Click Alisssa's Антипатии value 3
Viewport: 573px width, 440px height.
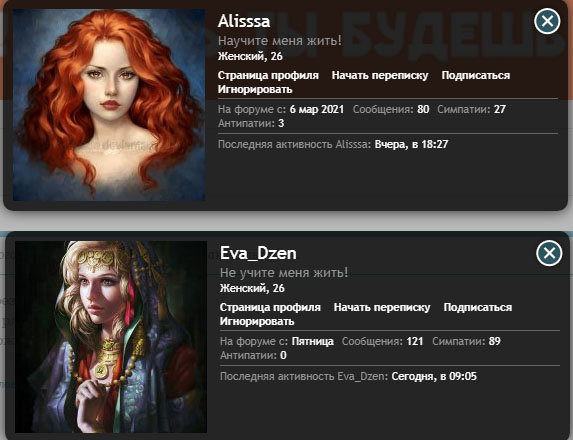(x=281, y=123)
